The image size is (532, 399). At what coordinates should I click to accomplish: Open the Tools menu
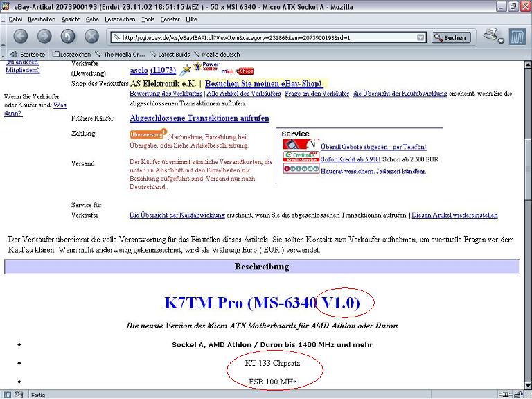148,19
